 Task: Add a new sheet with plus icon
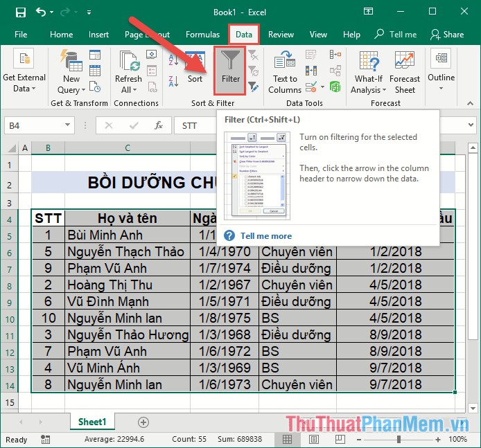pos(143,422)
